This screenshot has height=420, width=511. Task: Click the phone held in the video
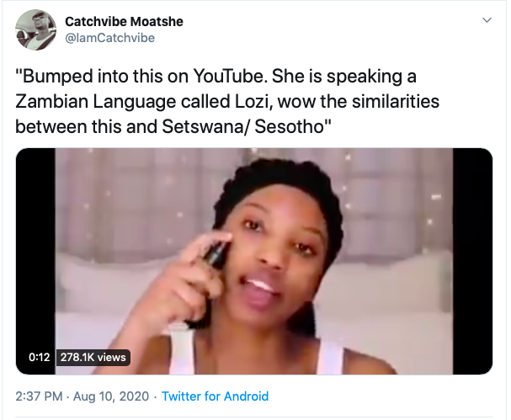point(216,254)
